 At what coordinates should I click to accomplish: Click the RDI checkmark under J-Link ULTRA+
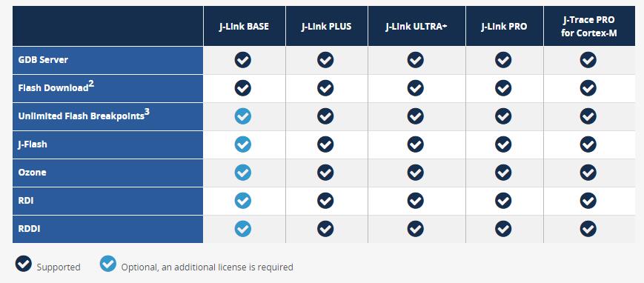415,201
